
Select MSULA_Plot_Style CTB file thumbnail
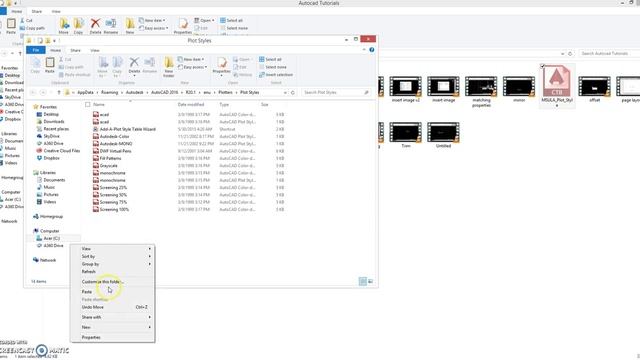pos(557,86)
